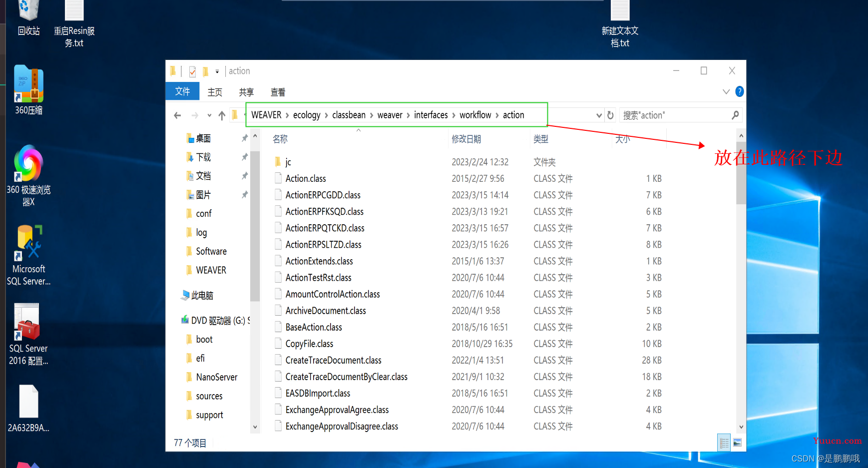Open Microsoft SQL Server desktop shortcut
The image size is (868, 468).
click(x=28, y=255)
